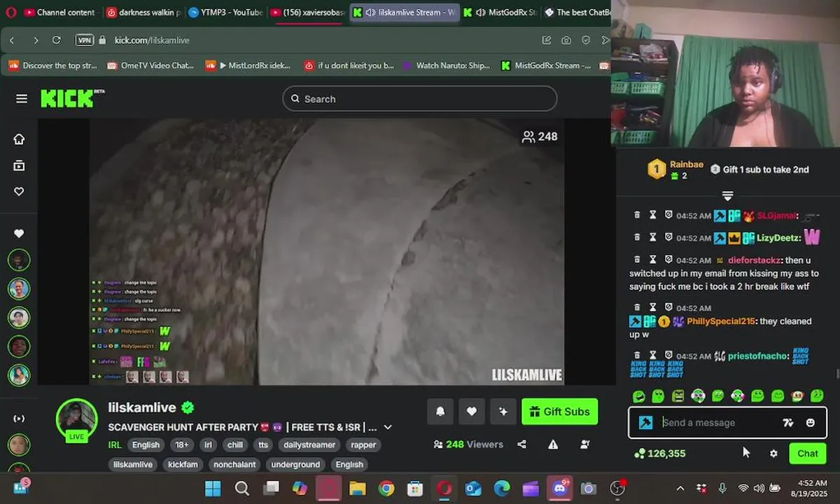Open the text-style icon in message box
This screenshot has height=504, width=840.
(788, 423)
